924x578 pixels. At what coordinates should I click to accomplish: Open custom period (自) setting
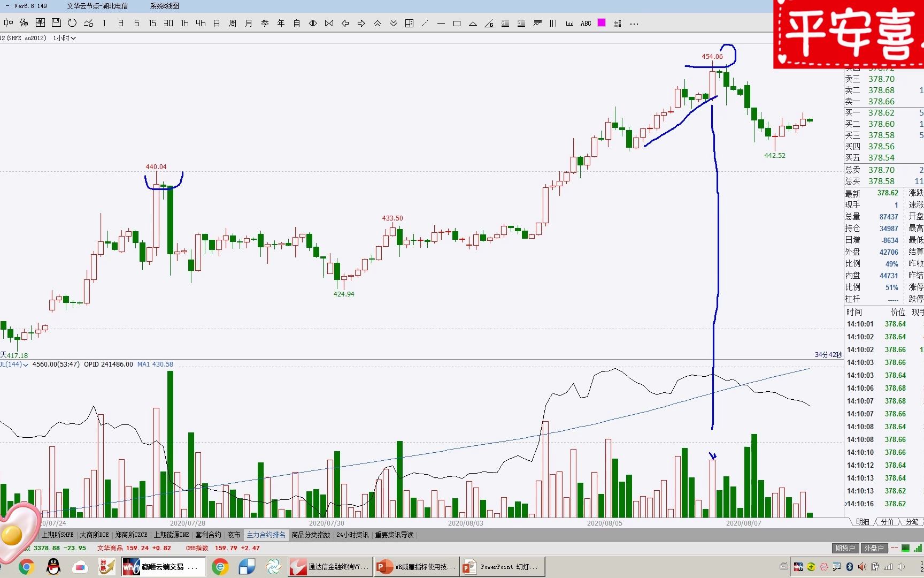[x=297, y=23]
